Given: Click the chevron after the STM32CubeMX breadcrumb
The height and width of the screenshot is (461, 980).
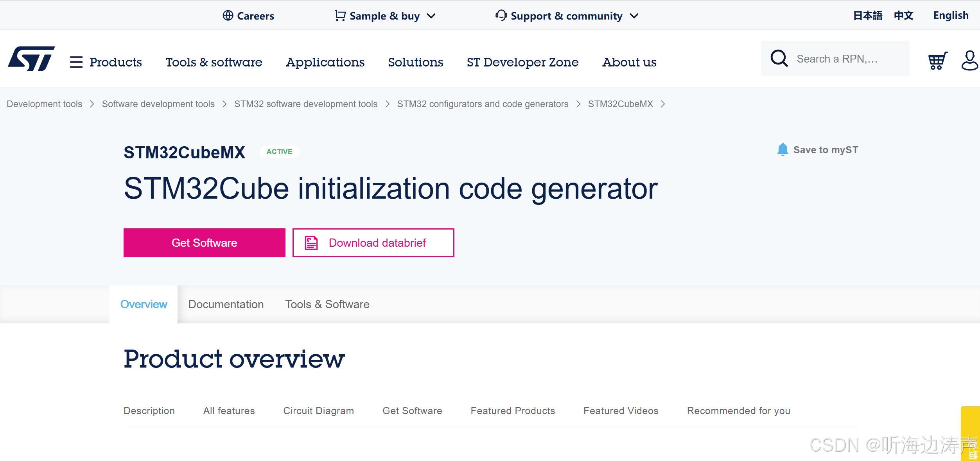Looking at the screenshot, I should coord(663,104).
